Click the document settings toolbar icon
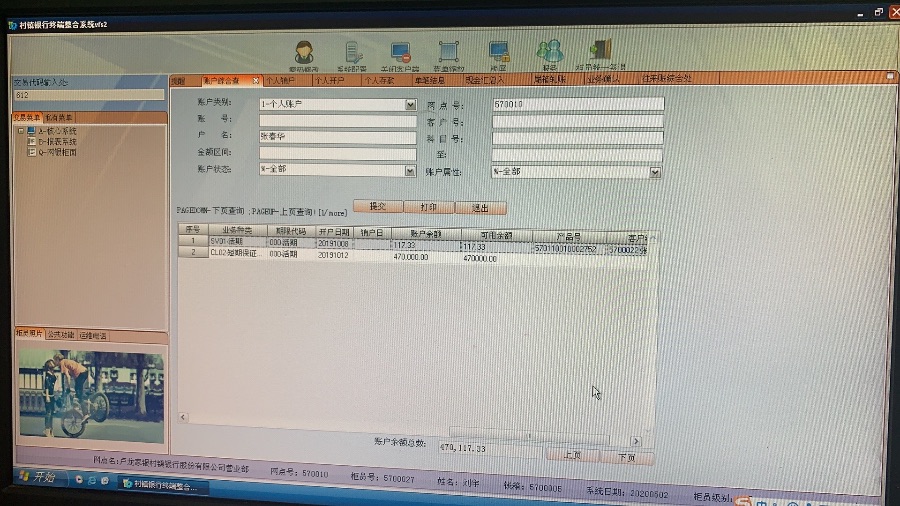 pyautogui.click(x=354, y=51)
